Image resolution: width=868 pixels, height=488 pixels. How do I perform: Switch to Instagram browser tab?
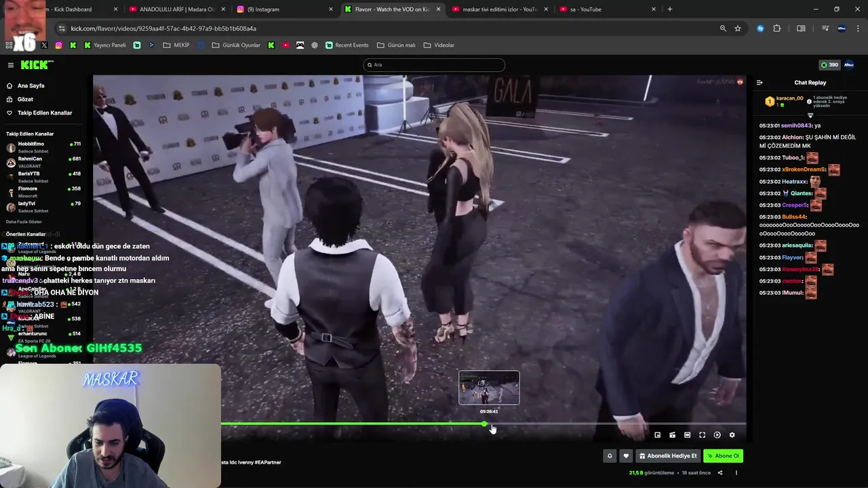[x=285, y=9]
